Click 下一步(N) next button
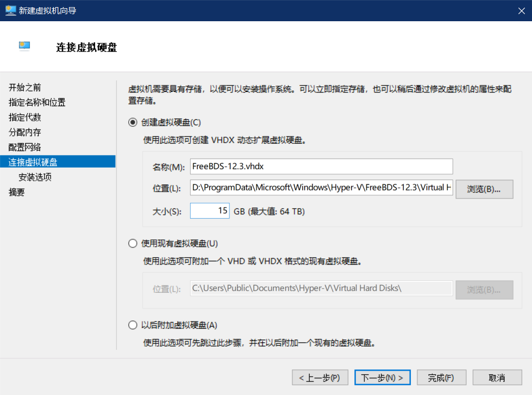 pyautogui.click(x=383, y=378)
